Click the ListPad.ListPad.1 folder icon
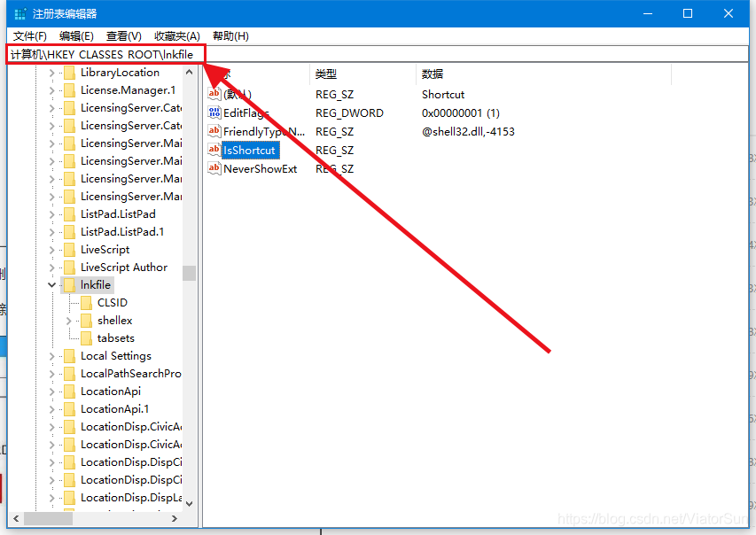Screen dimensions: 756x535 (69, 232)
